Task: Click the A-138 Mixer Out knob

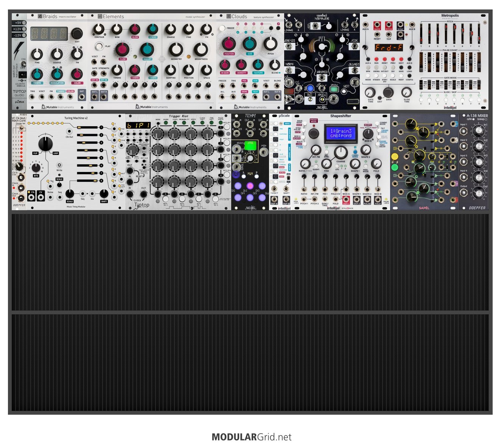Action: coord(478,193)
